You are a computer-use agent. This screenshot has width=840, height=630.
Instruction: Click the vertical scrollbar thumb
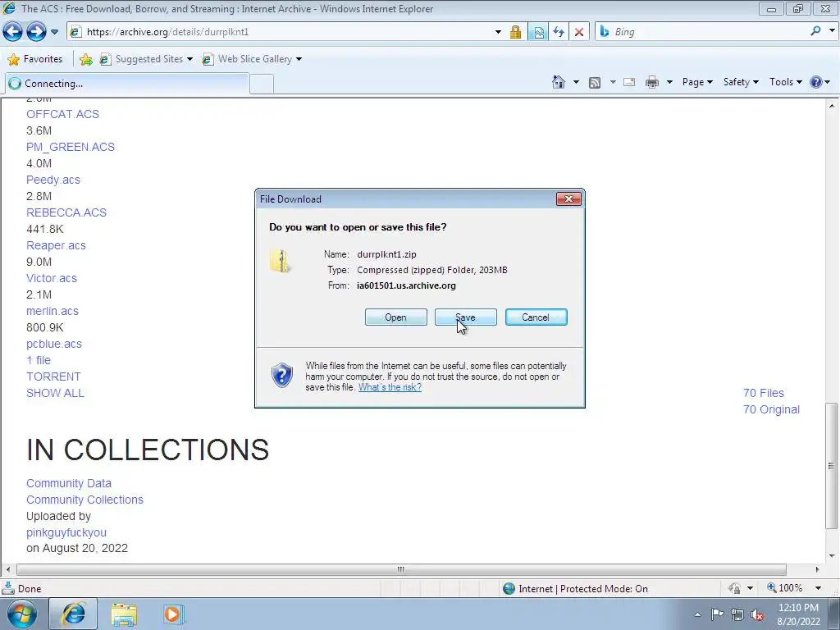pyautogui.click(x=832, y=465)
